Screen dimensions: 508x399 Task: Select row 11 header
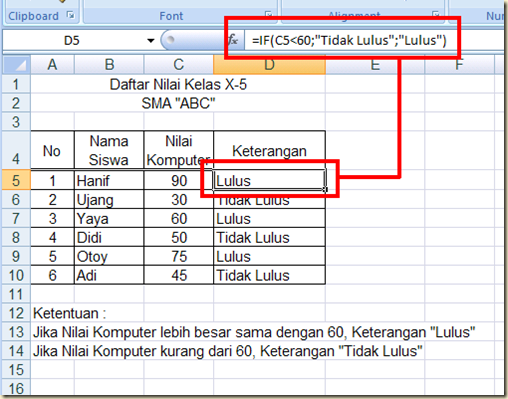(x=16, y=294)
